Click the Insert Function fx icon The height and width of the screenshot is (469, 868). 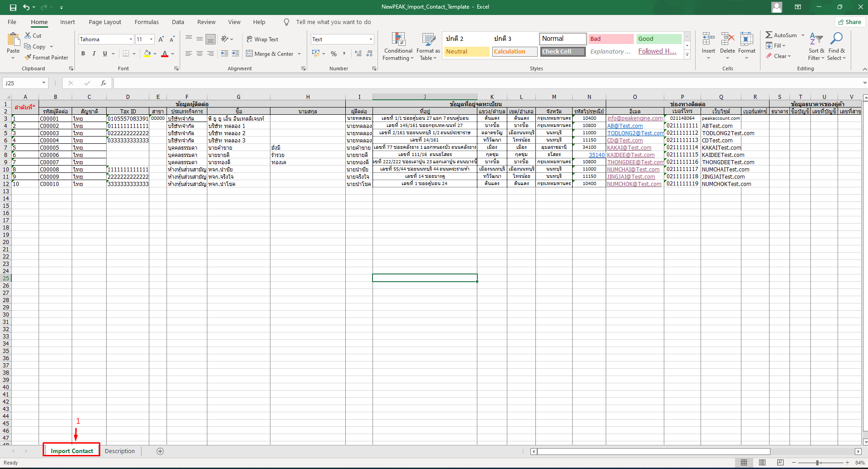(x=103, y=83)
